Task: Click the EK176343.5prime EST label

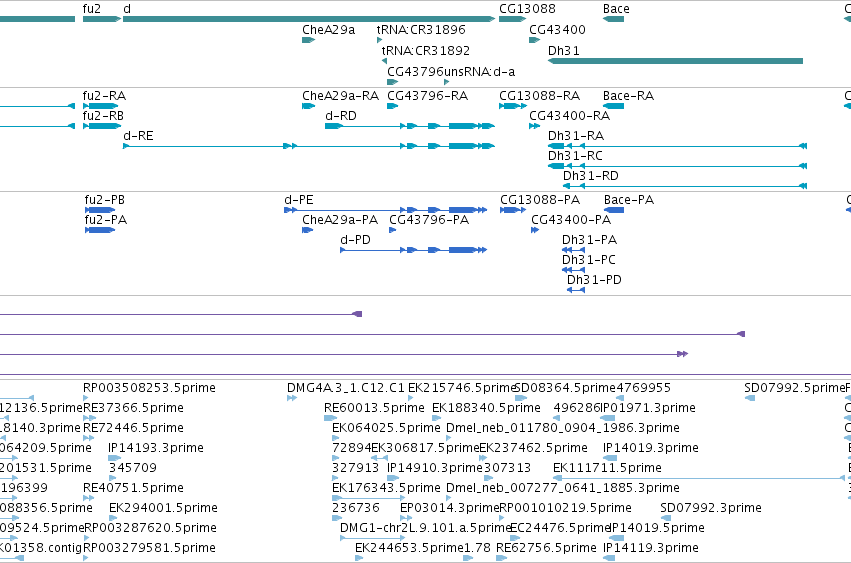Action: (386, 488)
